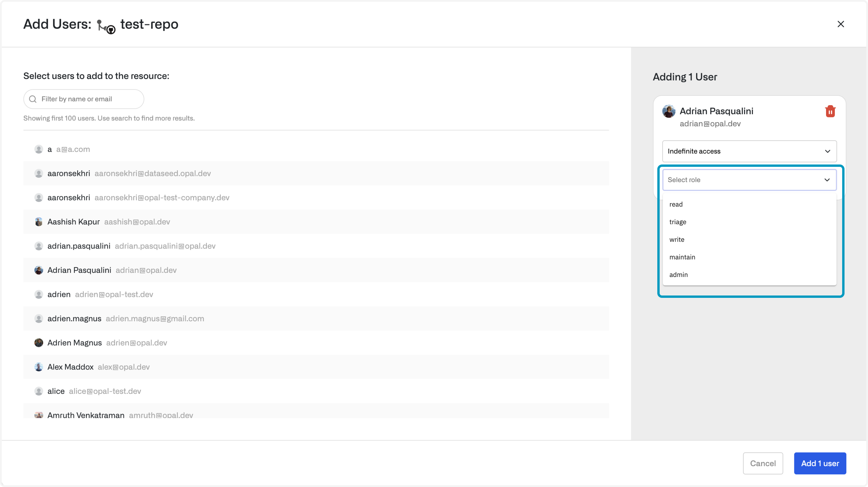Close the Add Users dialog with X

click(x=840, y=24)
